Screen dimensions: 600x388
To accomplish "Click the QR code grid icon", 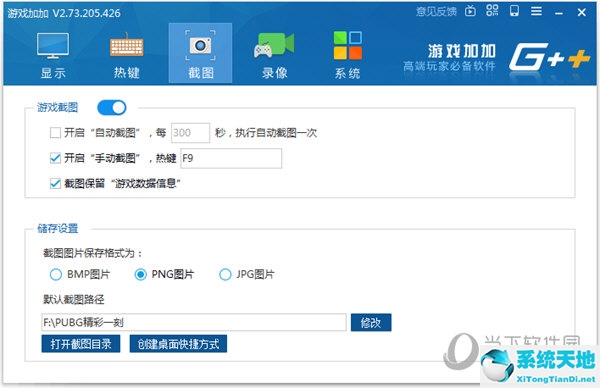I will click(x=492, y=11).
